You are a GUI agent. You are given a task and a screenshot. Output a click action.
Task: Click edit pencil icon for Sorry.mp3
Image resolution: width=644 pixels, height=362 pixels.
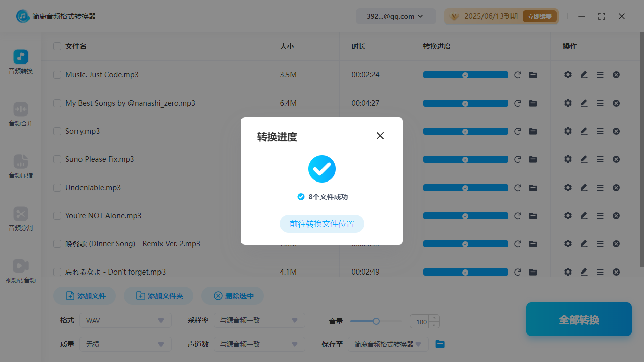(584, 131)
